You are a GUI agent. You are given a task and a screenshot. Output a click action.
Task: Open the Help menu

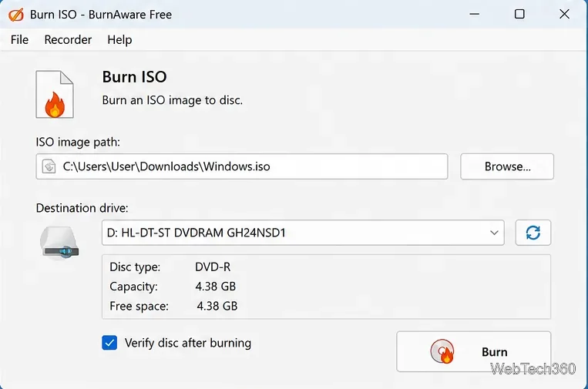coord(119,40)
